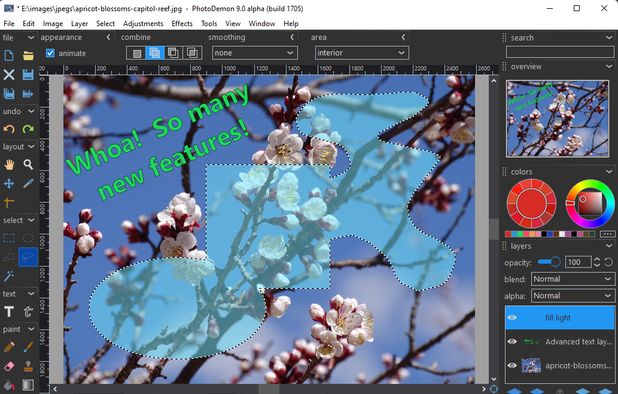Viewport: 618px width, 394px height.
Task: Collapse the colors panel
Action: (609, 172)
